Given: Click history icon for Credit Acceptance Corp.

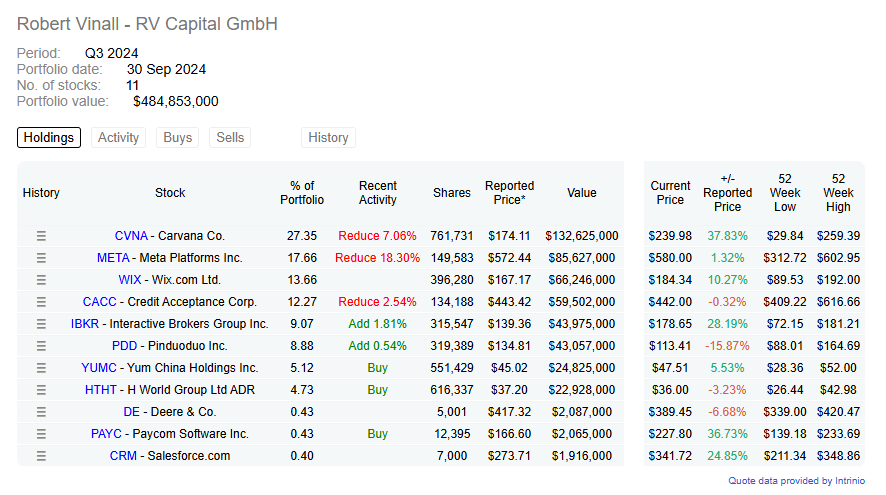Looking at the screenshot, I should (41, 302).
